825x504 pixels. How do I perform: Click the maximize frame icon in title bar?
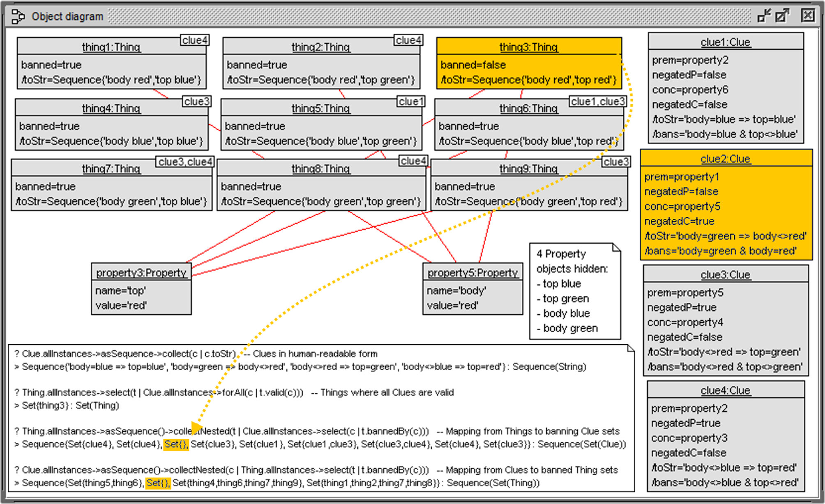pyautogui.click(x=782, y=16)
